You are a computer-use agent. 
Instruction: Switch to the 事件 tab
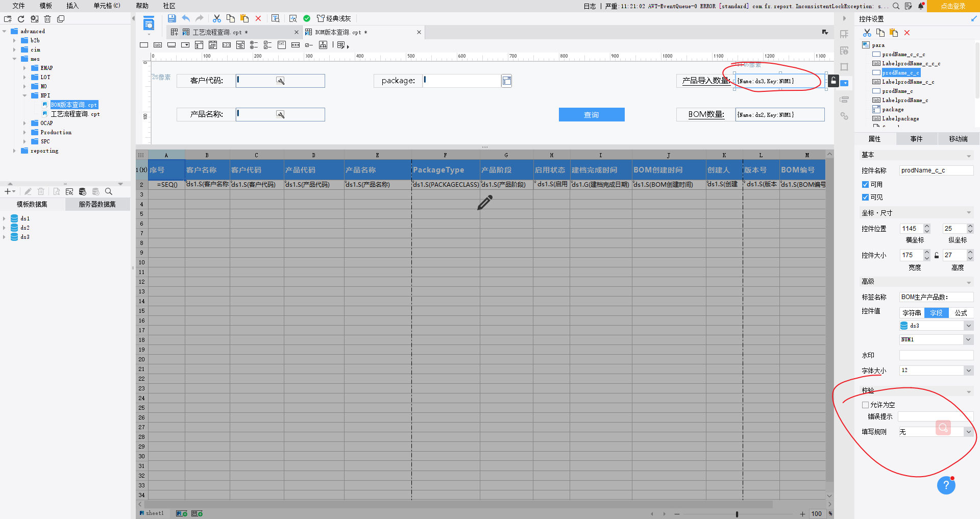[916, 139]
